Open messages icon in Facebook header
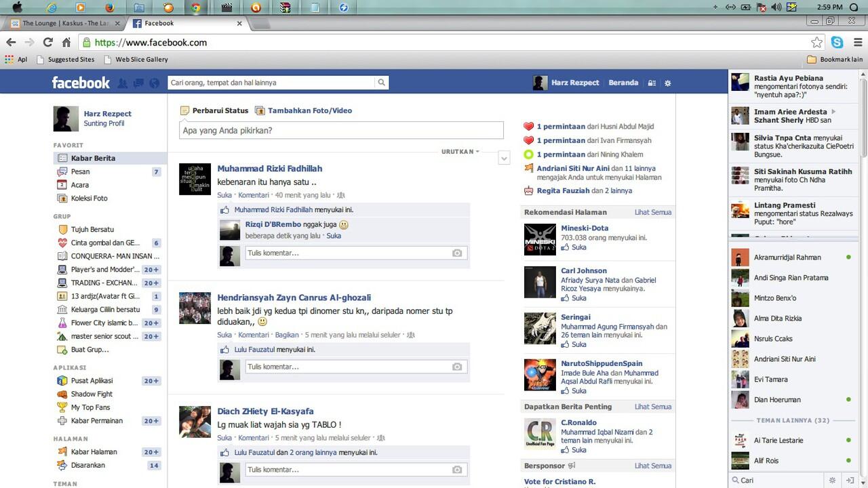Screen dimensions: 868x488 click(x=138, y=83)
